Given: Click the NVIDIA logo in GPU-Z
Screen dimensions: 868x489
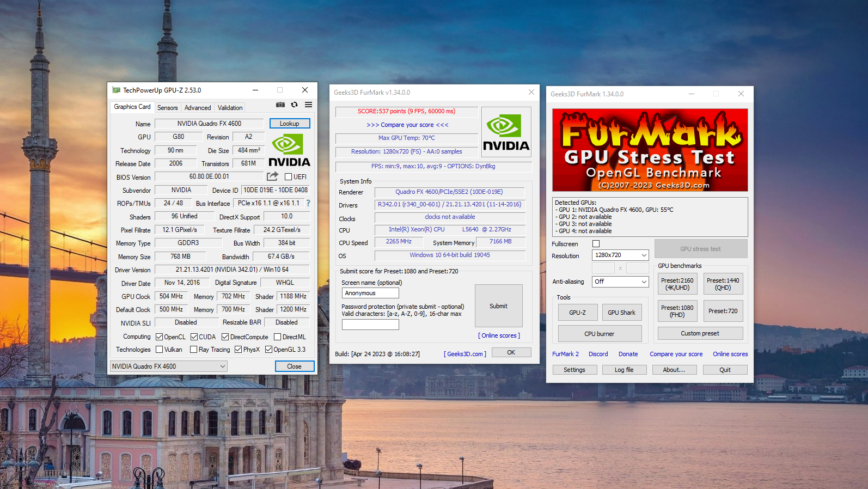Looking at the screenshot, I should point(289,150).
